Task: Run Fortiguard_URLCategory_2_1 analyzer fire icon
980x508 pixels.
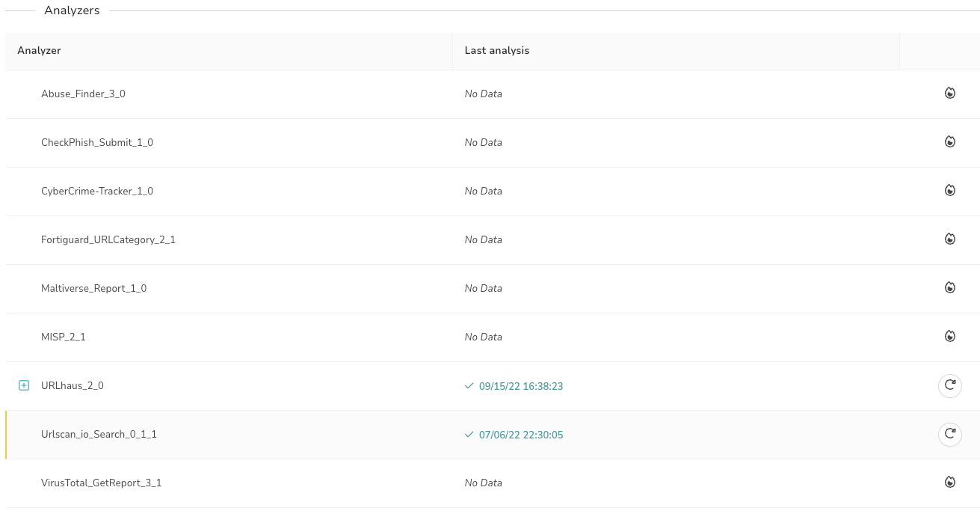Action: tap(949, 239)
